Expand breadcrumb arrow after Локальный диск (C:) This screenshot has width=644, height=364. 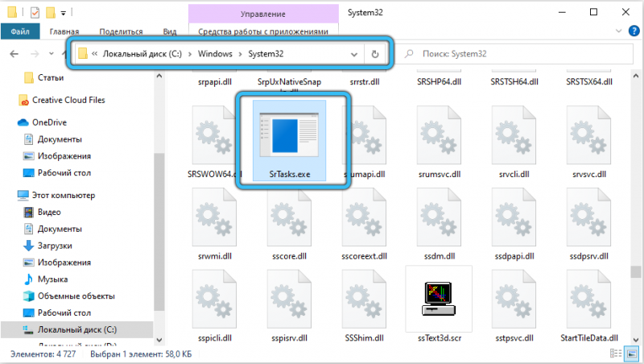[190, 54]
